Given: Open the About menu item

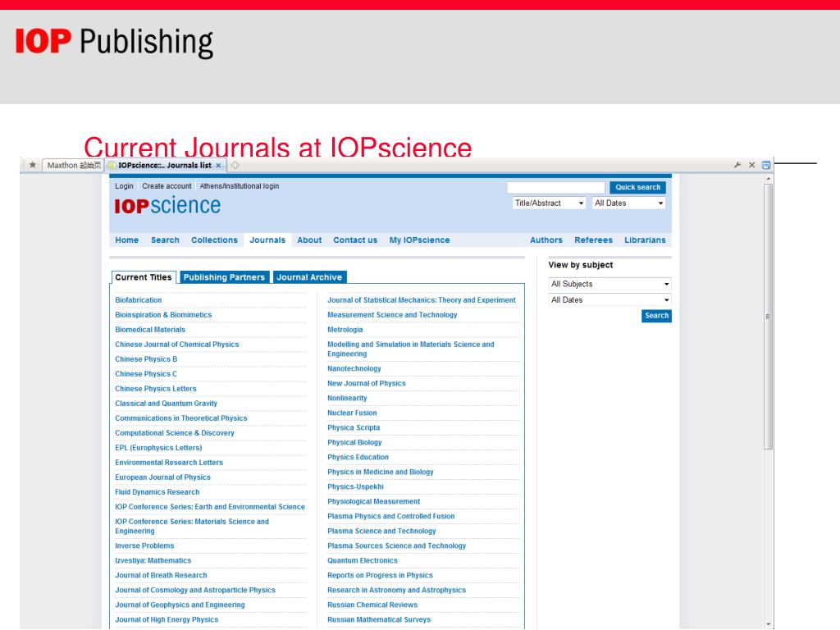Looking at the screenshot, I should point(309,240).
